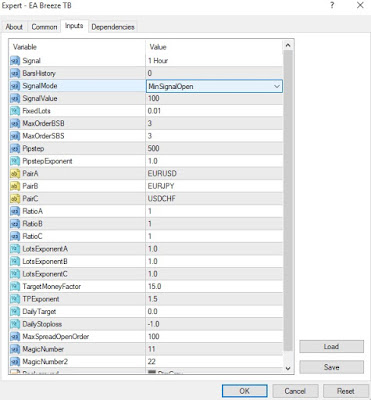Image resolution: width=371 pixels, height=400 pixels.
Task: Click the Reset button
Action: point(345,391)
